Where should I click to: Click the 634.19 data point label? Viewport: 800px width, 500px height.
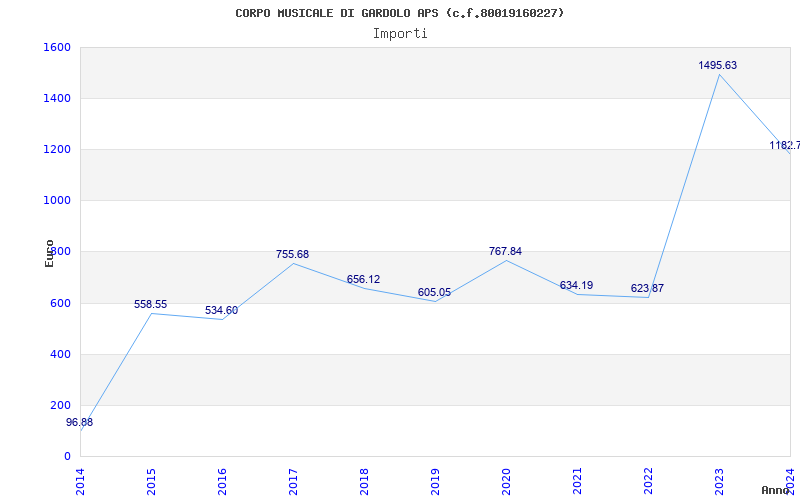(x=576, y=286)
